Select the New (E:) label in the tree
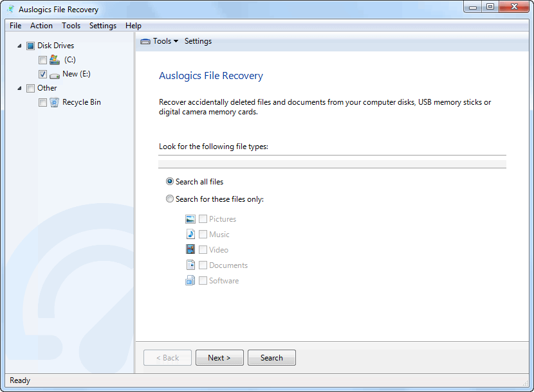 click(x=77, y=74)
